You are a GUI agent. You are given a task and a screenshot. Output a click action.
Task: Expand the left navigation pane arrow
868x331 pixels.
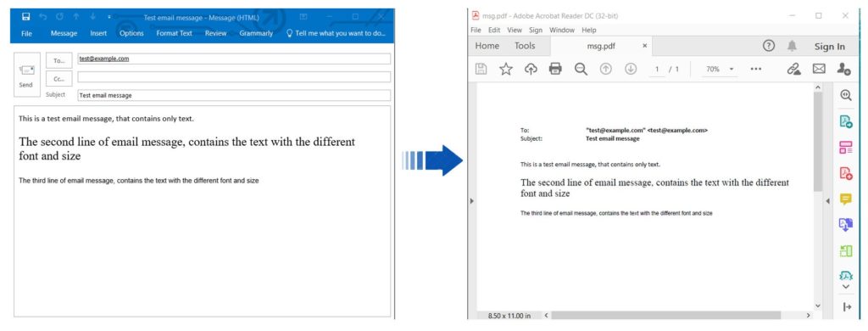pos(471,200)
